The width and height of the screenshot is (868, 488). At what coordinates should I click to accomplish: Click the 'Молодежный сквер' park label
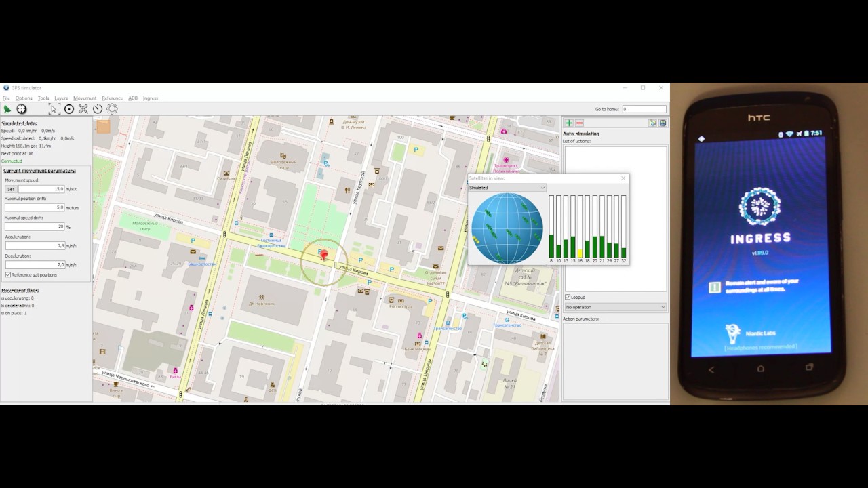pyautogui.click(x=144, y=226)
